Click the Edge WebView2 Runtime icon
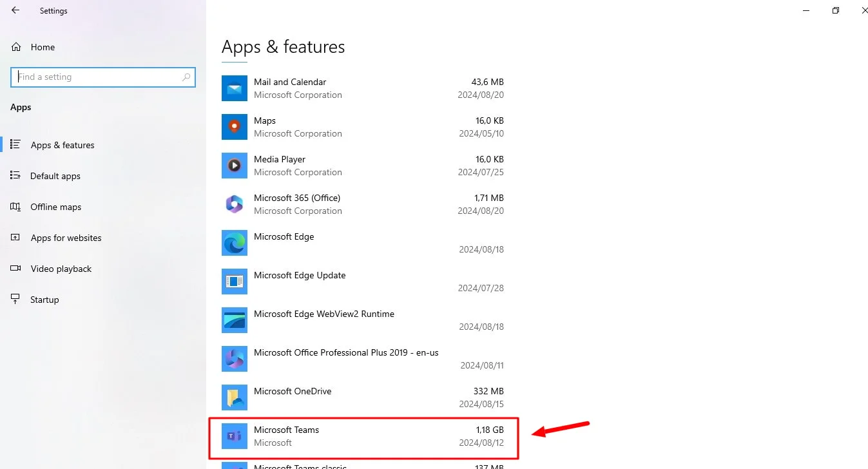Viewport: 868px width, 469px height. point(235,320)
